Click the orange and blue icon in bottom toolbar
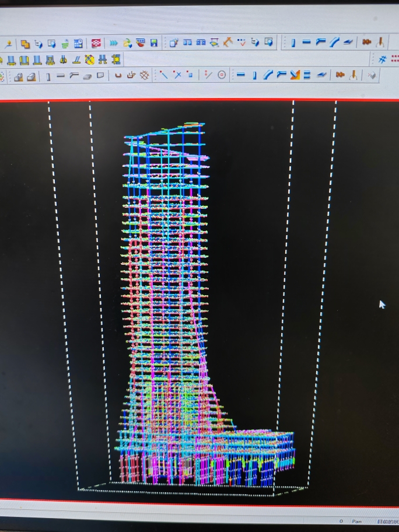 pyautogui.click(x=294, y=75)
